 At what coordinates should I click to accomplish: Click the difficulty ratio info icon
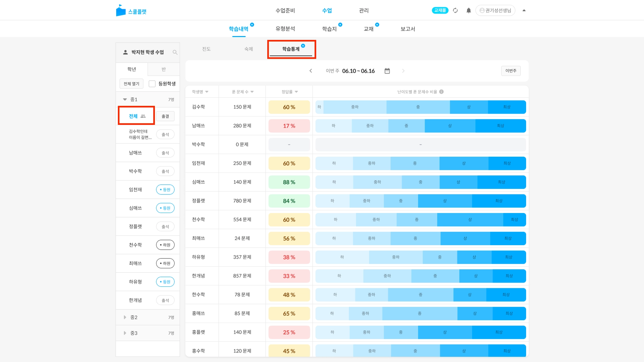coord(441,92)
